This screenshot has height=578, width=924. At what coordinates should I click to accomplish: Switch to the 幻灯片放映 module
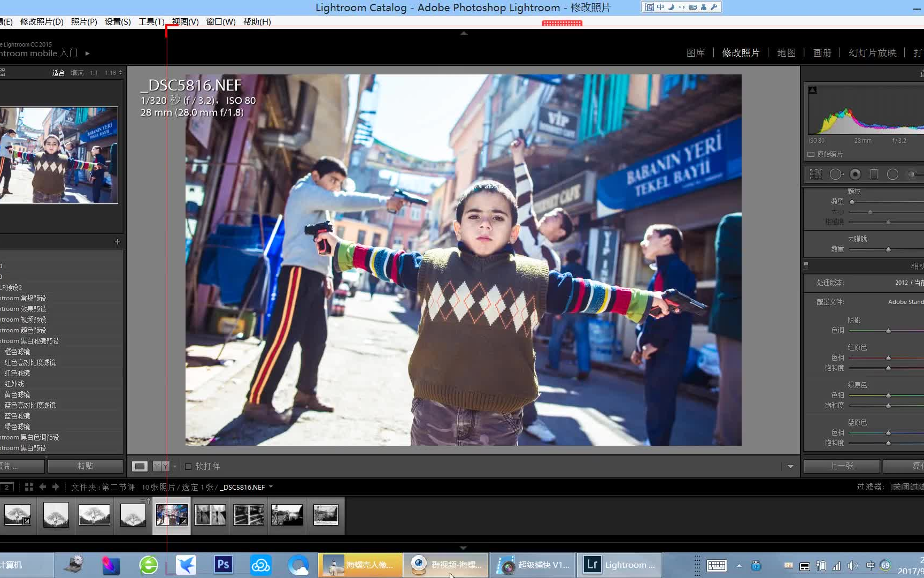(x=872, y=52)
